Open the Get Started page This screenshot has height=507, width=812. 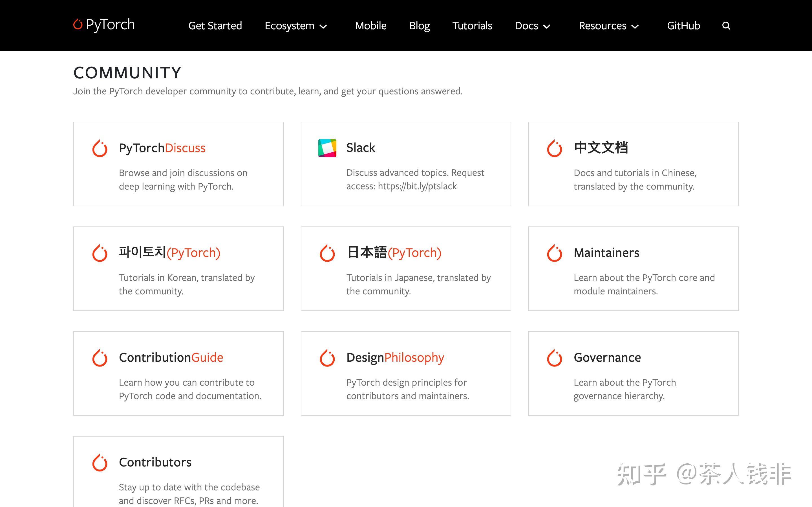tap(215, 25)
